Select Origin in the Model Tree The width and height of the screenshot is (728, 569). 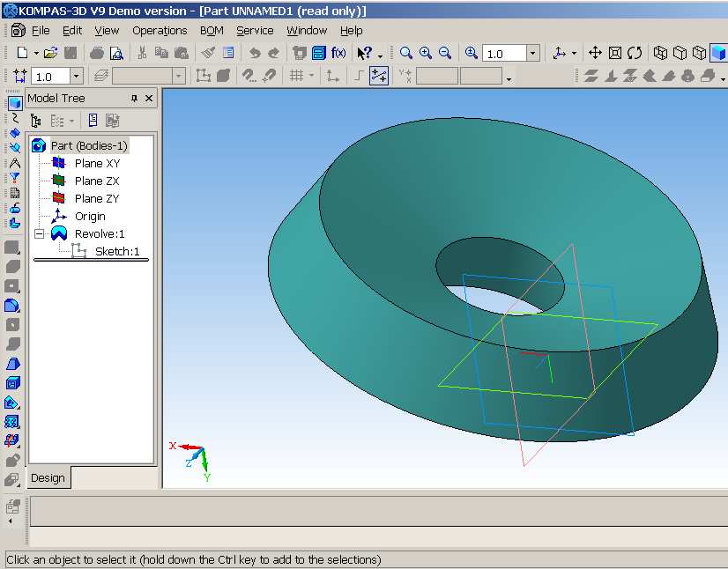[x=90, y=217]
